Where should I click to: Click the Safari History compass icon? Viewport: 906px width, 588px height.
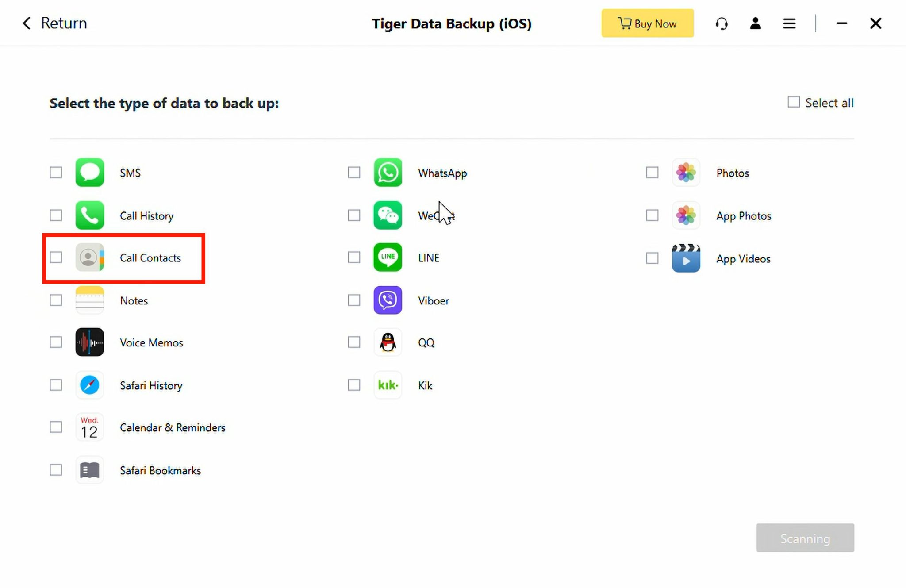(x=89, y=385)
